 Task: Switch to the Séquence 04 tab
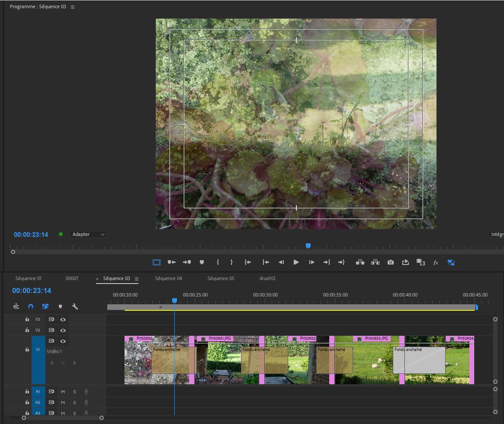click(x=168, y=278)
